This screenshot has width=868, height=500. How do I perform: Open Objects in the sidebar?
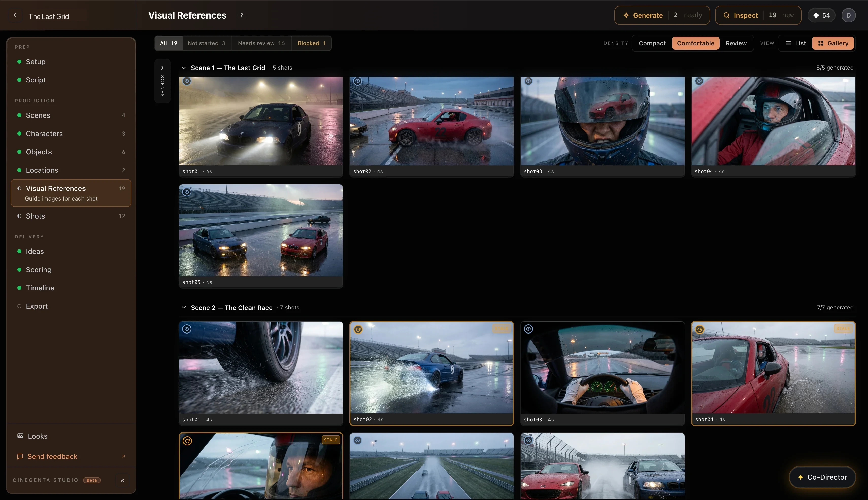tap(71, 152)
